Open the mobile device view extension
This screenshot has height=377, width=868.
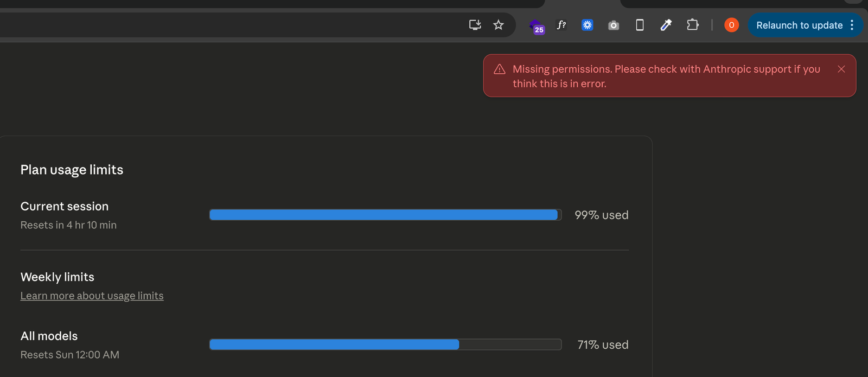[x=640, y=25]
